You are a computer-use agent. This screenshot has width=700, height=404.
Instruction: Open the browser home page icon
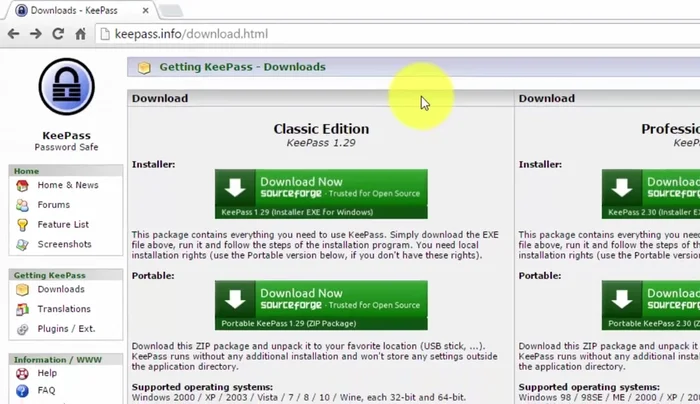(x=80, y=34)
